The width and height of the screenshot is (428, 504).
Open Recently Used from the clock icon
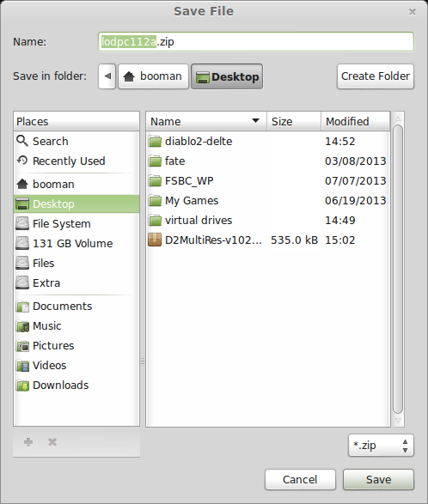[x=22, y=161]
